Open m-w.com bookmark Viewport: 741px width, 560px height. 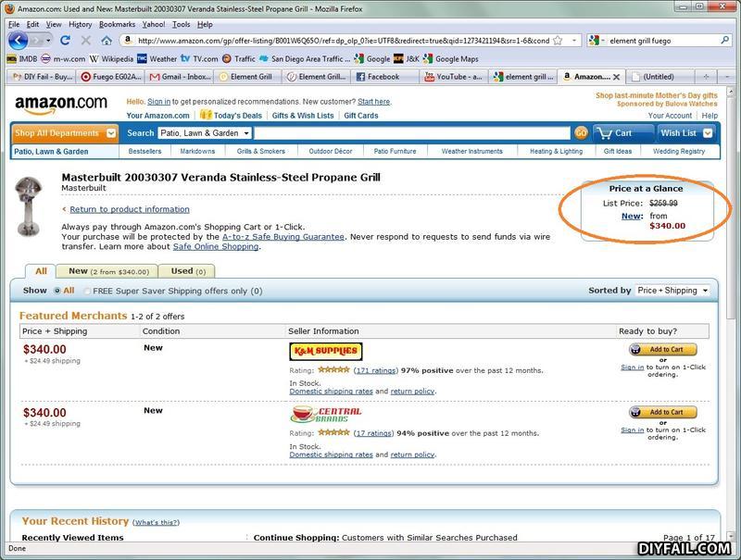[63, 58]
